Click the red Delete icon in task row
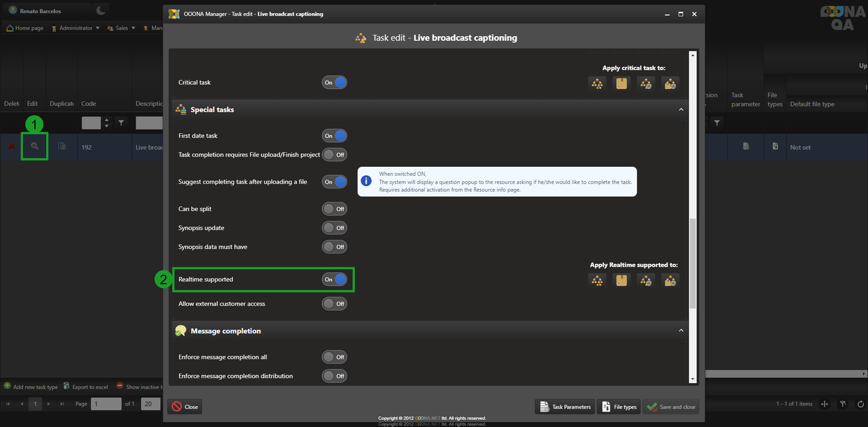 click(x=11, y=146)
